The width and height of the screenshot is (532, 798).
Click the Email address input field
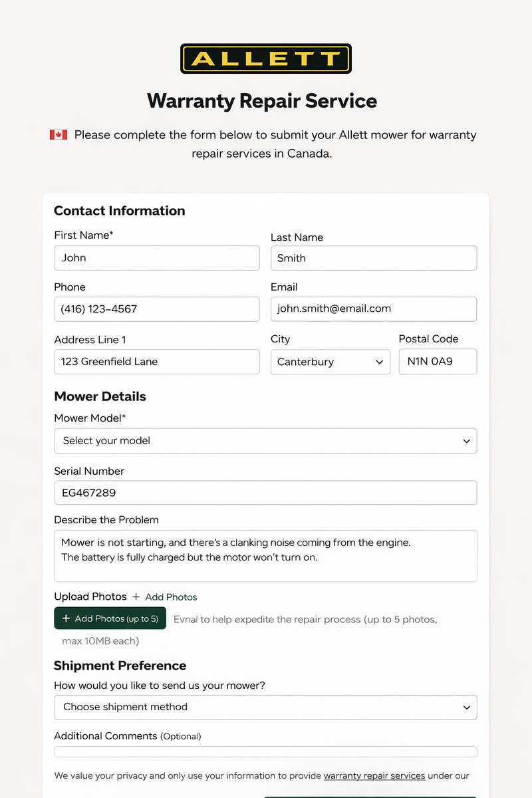click(374, 309)
